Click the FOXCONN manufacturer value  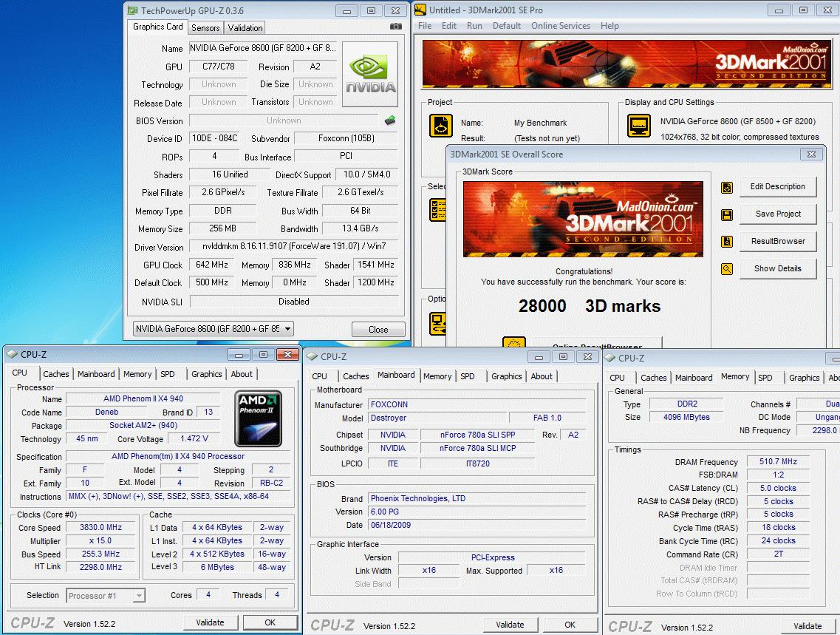click(x=477, y=404)
